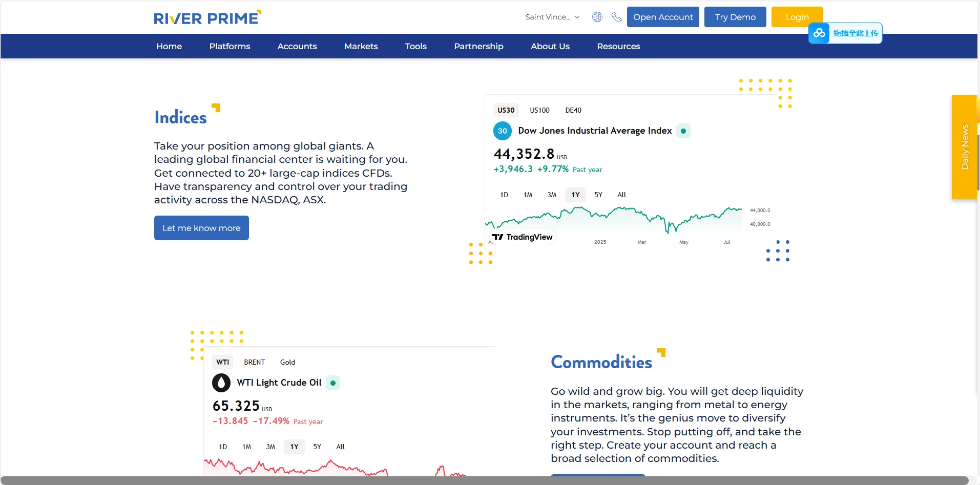Select the Gold commodity tab
Screen dimensions: 980x485
[x=287, y=362]
